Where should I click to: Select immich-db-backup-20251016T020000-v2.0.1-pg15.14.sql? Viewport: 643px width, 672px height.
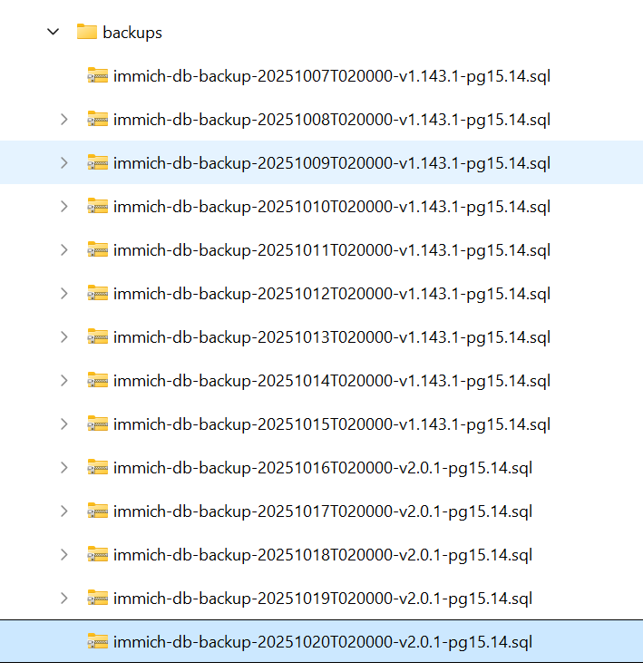[323, 468]
